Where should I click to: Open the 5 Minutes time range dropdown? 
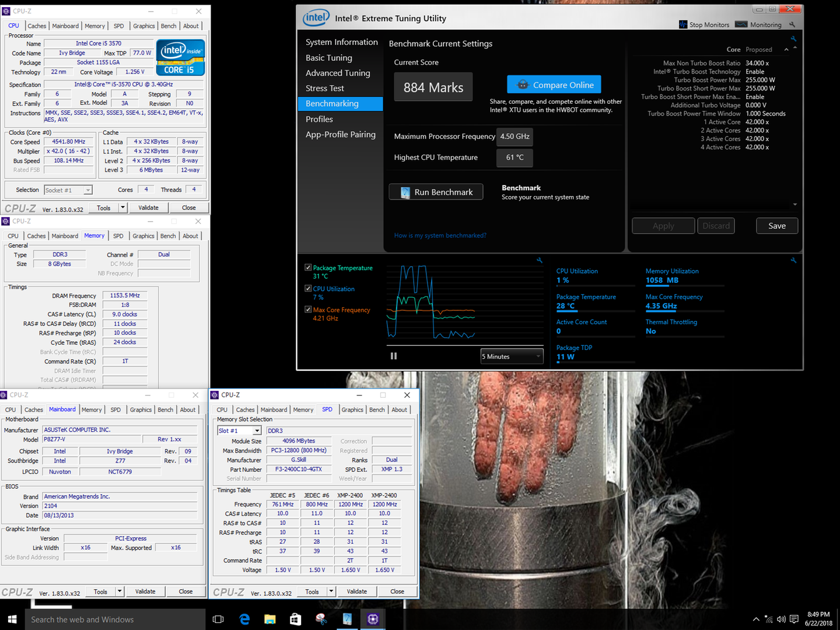(512, 356)
